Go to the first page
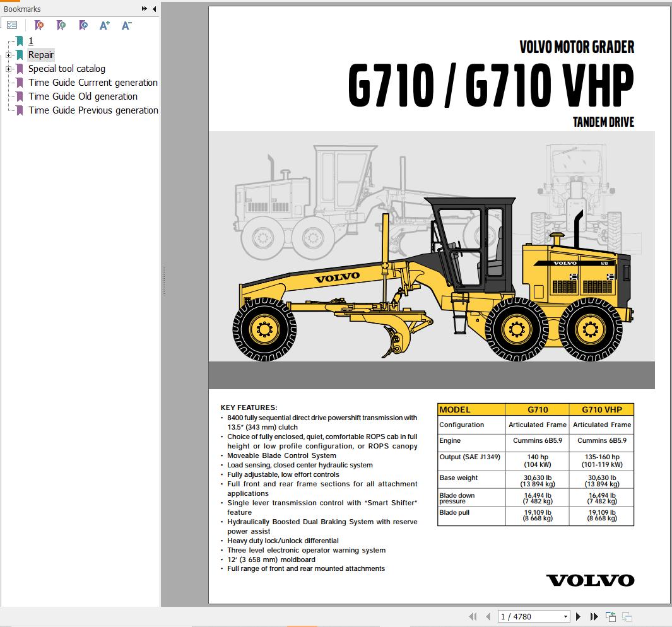The image size is (672, 627). [473, 616]
